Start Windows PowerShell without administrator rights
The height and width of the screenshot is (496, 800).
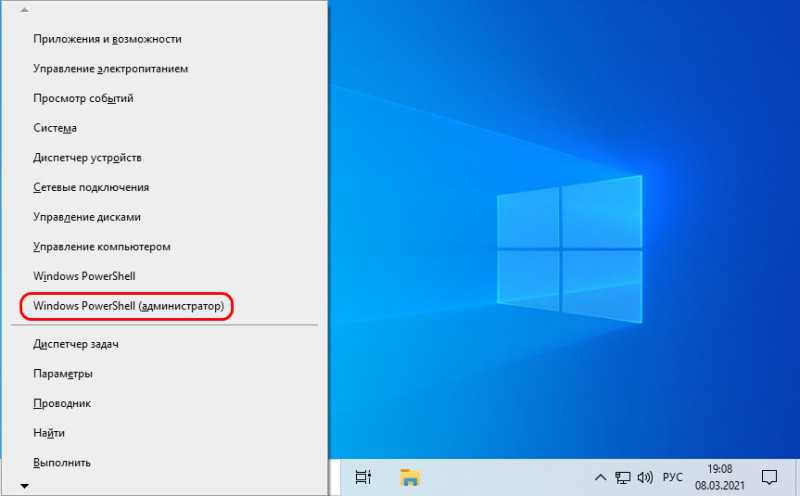point(164,276)
